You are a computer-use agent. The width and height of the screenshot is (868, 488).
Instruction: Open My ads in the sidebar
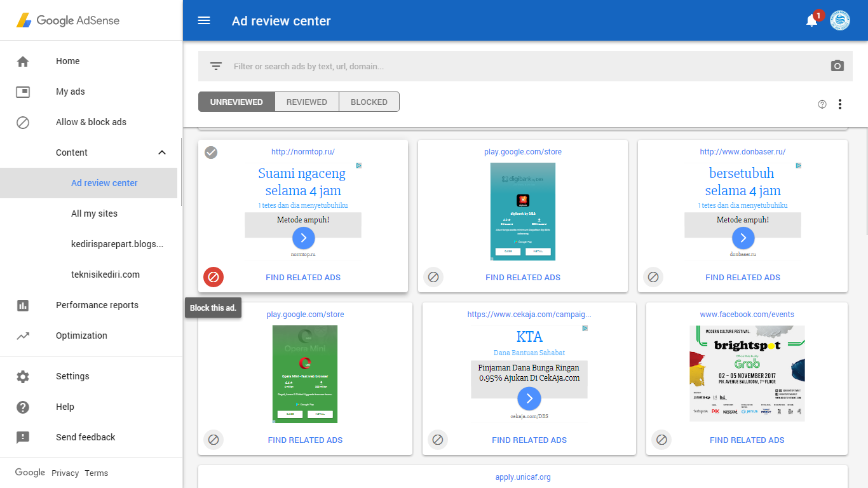[x=71, y=91]
